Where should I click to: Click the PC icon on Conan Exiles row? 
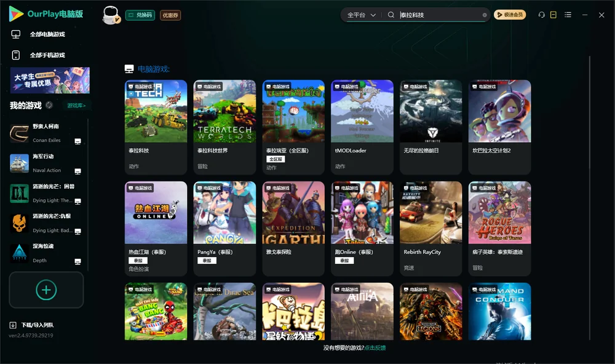click(x=77, y=141)
